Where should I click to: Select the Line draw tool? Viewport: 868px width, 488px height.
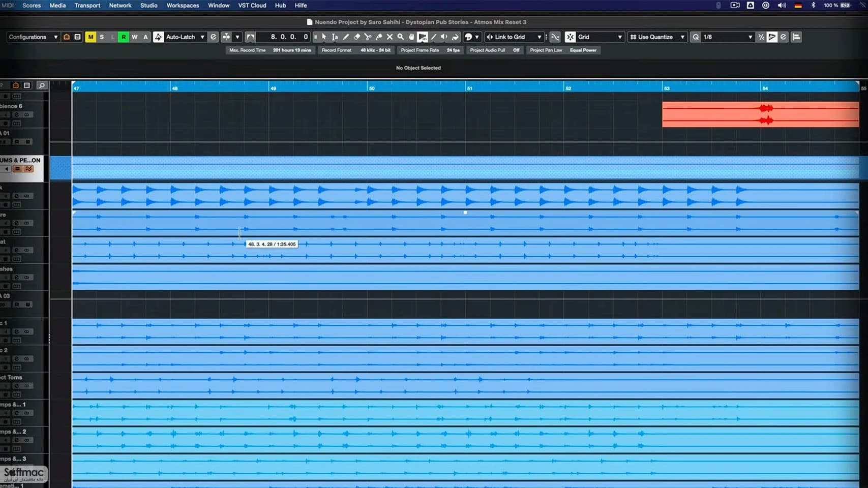pyautogui.click(x=433, y=37)
